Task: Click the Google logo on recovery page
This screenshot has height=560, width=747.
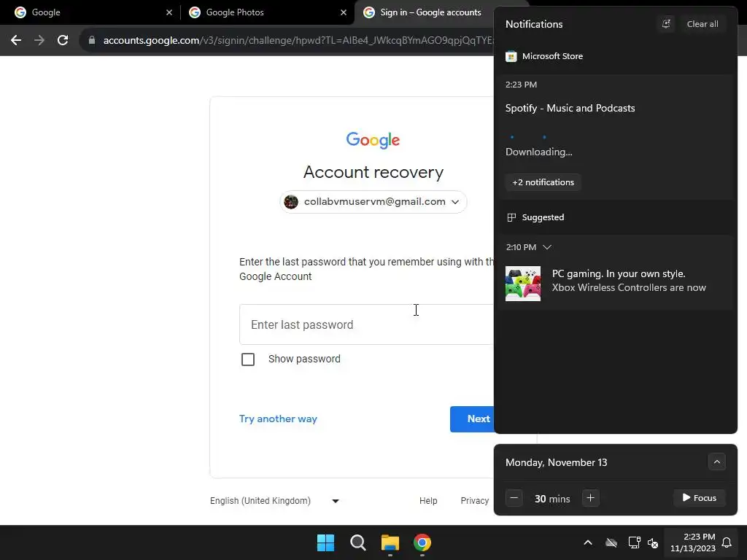Action: coord(373,141)
